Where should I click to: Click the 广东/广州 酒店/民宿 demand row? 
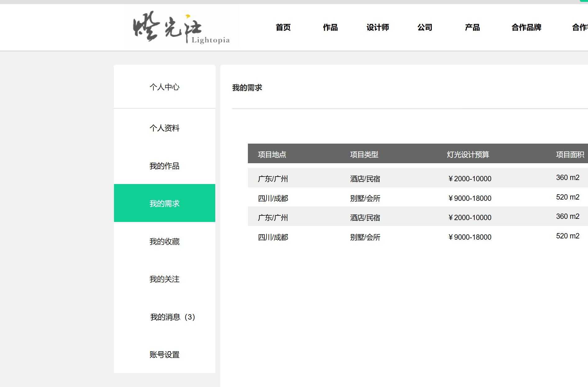pos(373,179)
